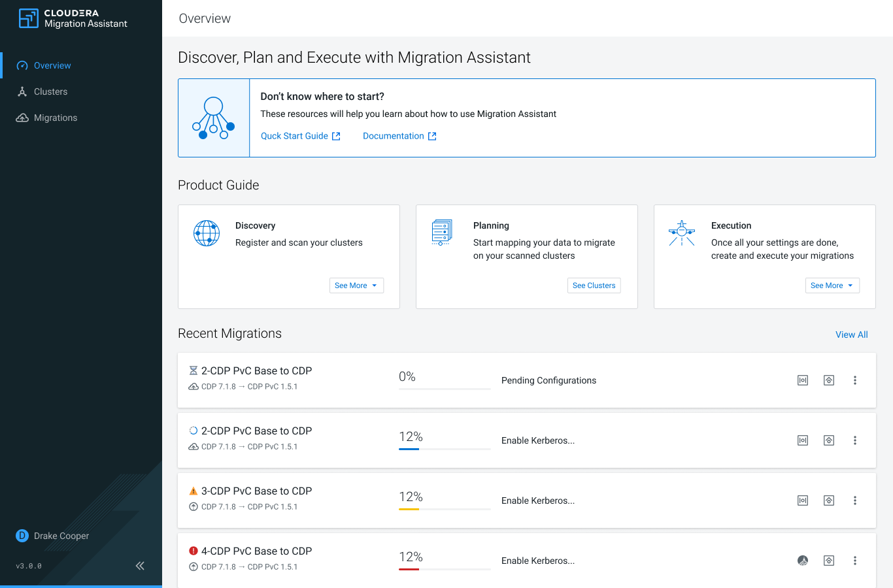Click View All recent migrations
The image size is (893, 588).
851,335
